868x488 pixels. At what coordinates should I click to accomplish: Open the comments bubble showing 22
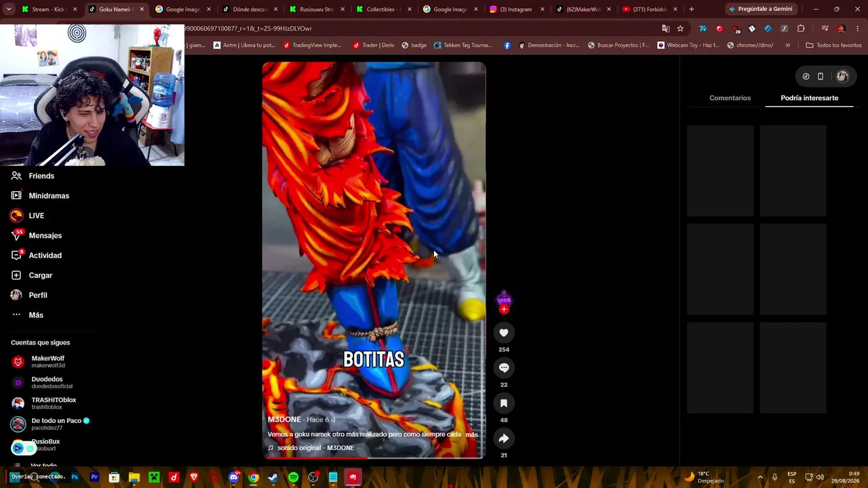[504, 368]
